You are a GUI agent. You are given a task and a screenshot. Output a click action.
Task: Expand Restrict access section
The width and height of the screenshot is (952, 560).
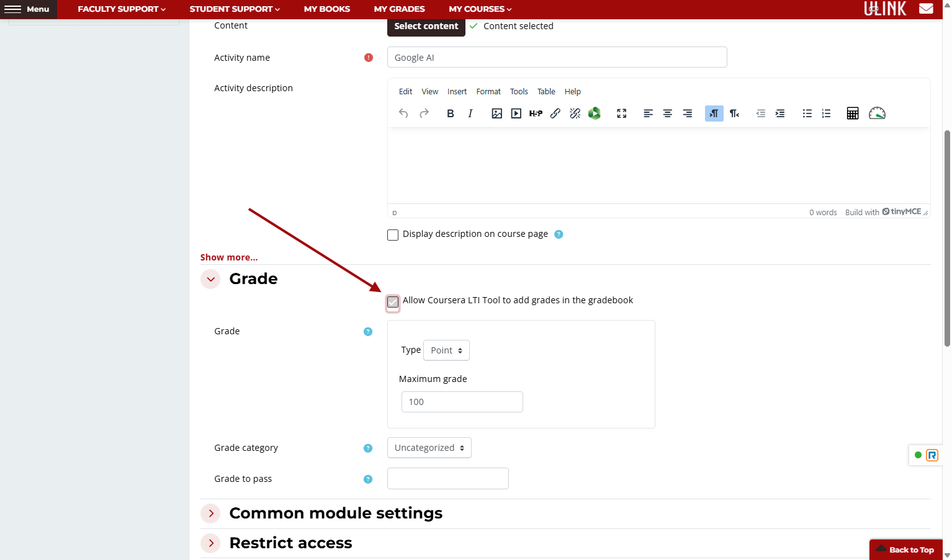(211, 543)
